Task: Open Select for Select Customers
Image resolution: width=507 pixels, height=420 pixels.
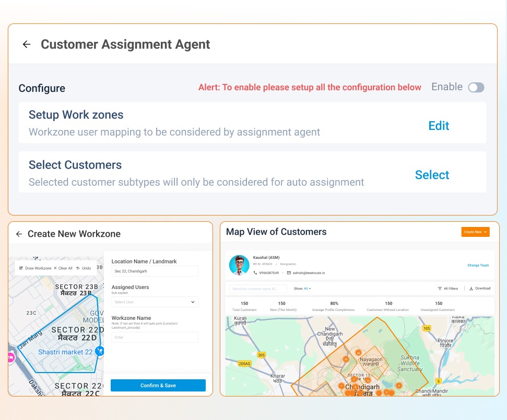Action: [432, 175]
